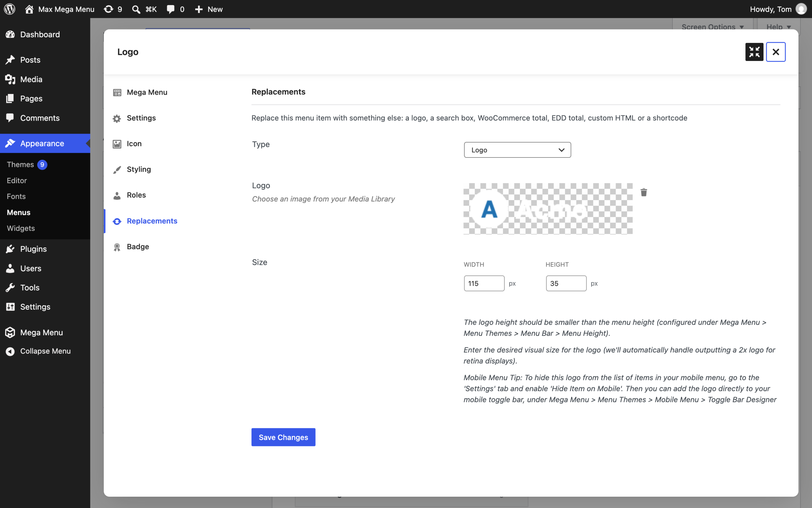This screenshot has height=508, width=812.
Task: Open the Roles tab
Action: (129, 195)
